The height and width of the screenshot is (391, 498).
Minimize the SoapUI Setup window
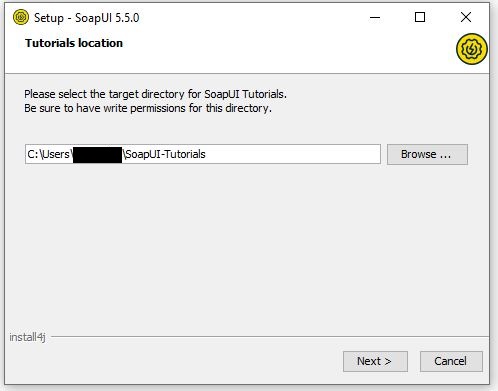(375, 17)
